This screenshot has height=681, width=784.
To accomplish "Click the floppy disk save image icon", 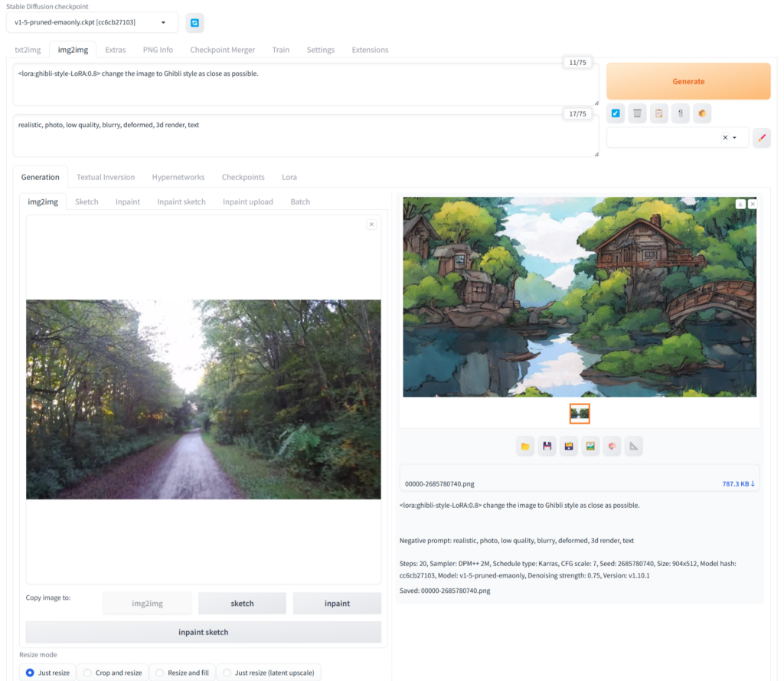I will (547, 446).
